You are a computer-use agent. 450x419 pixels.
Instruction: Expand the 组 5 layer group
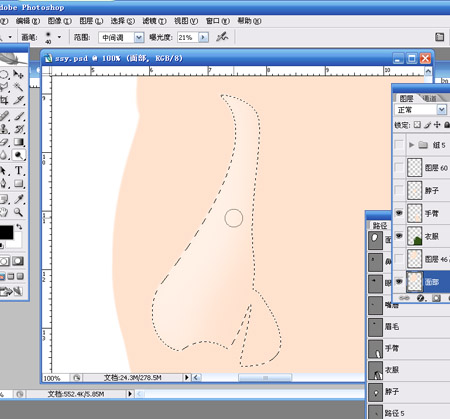[x=411, y=145]
